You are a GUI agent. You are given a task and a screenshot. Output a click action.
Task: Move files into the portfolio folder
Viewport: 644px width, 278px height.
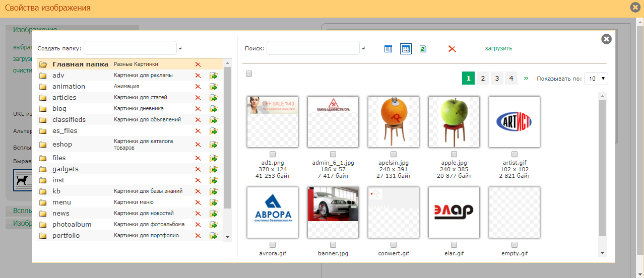point(214,236)
